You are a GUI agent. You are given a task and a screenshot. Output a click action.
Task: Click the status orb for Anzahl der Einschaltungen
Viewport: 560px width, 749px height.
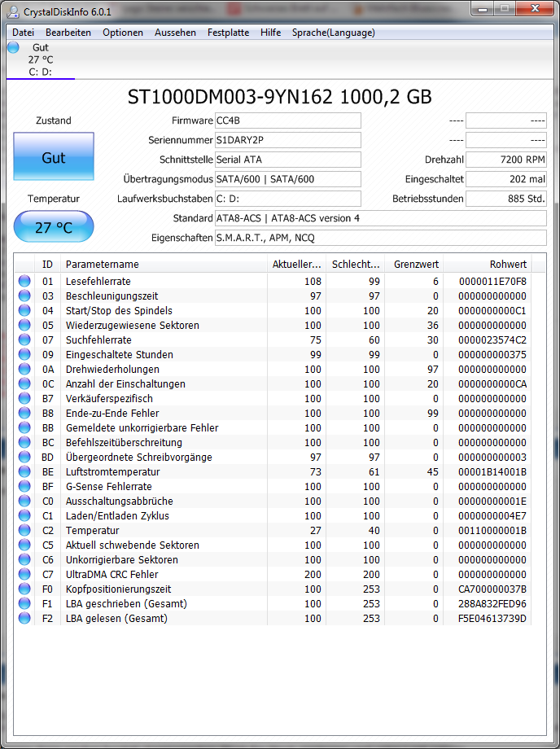tap(24, 383)
